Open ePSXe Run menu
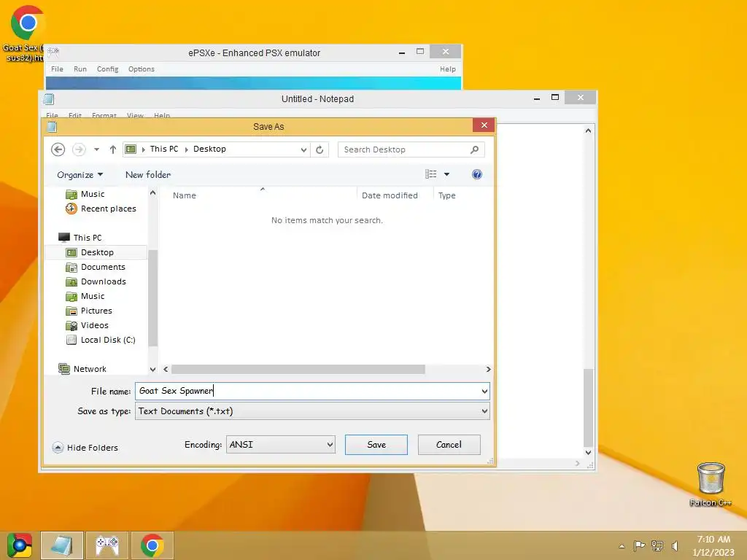This screenshot has width=747, height=560. coord(80,69)
